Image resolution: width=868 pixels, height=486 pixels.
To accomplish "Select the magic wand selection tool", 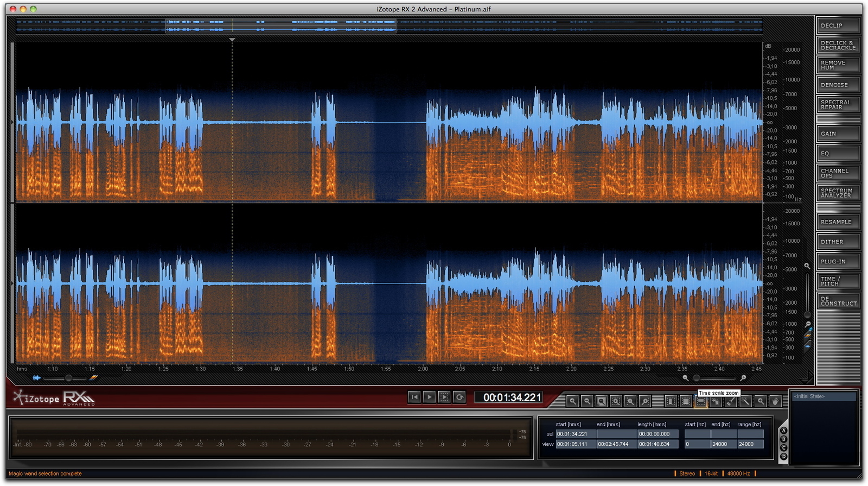I will coord(746,401).
